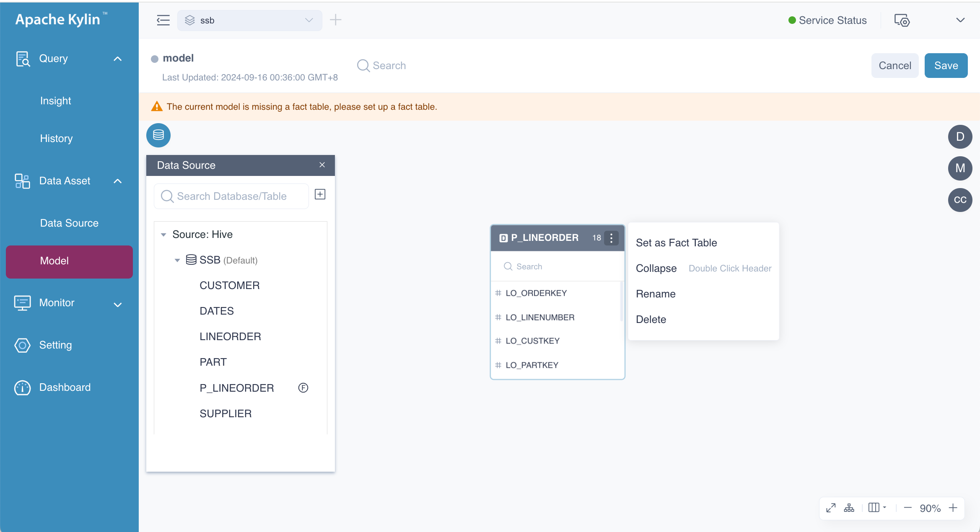Click the add project plus icon
The height and width of the screenshot is (532, 980).
click(335, 20)
